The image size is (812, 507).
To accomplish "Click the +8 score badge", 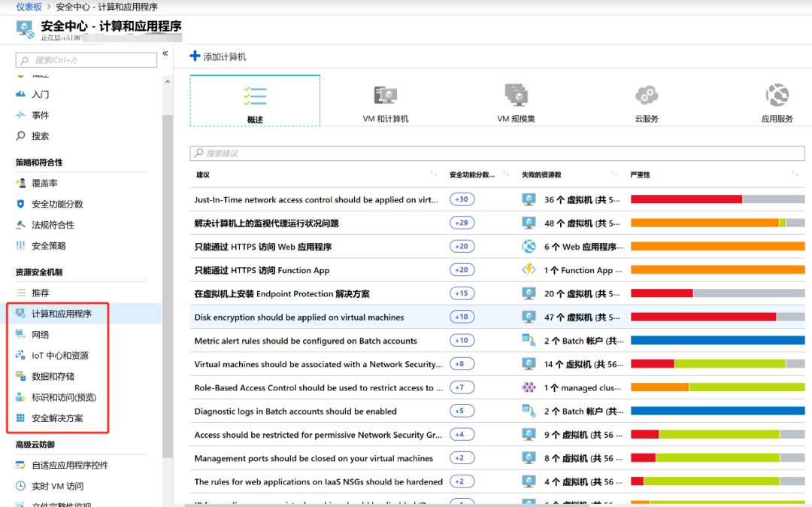I will click(x=462, y=363).
